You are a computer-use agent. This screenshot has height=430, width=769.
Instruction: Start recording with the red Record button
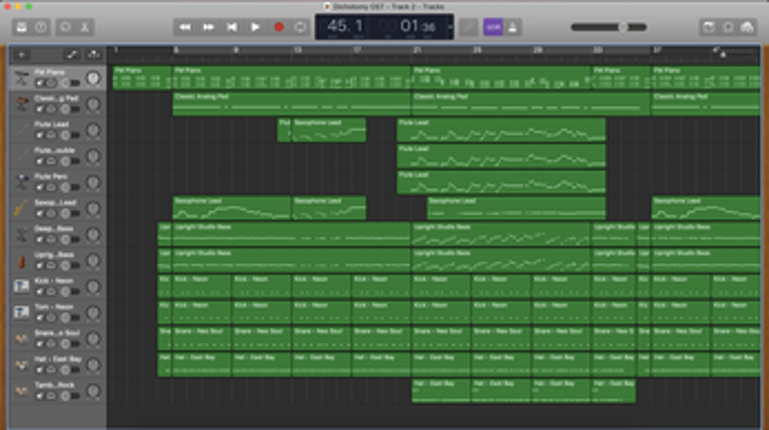(279, 27)
